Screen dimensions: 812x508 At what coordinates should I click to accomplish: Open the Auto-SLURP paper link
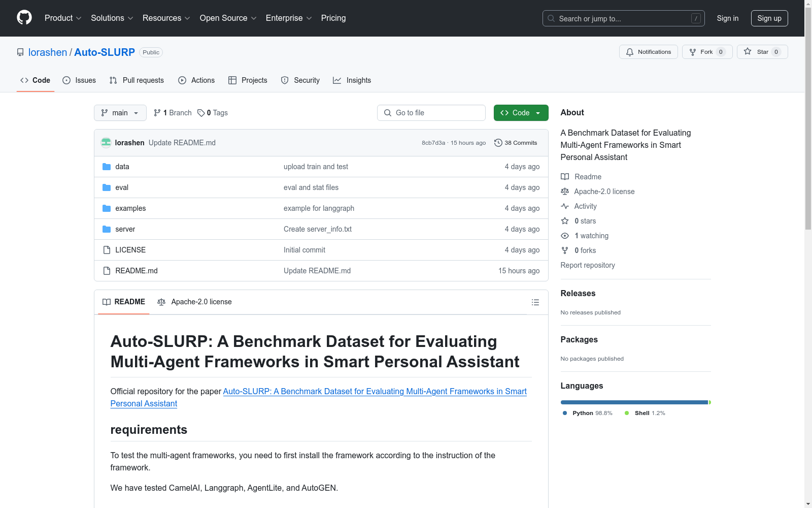coord(319,397)
